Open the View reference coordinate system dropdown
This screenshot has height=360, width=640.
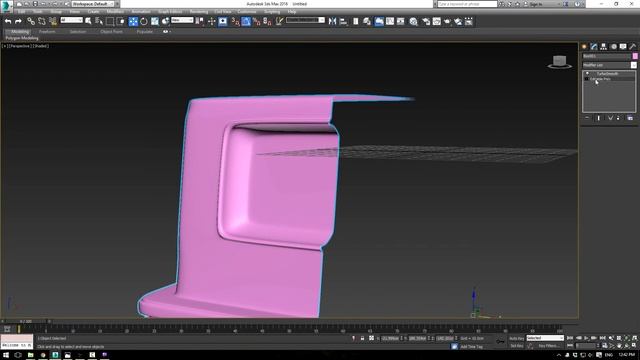[182, 20]
